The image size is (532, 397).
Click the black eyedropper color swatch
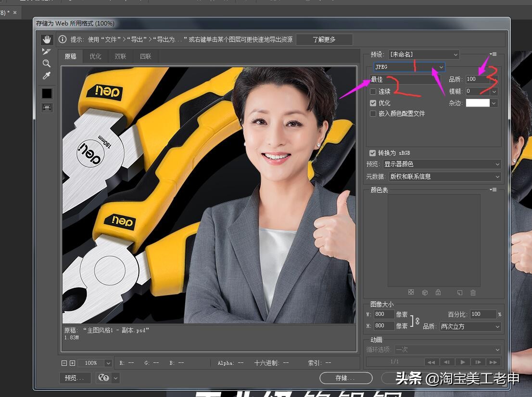pos(47,93)
